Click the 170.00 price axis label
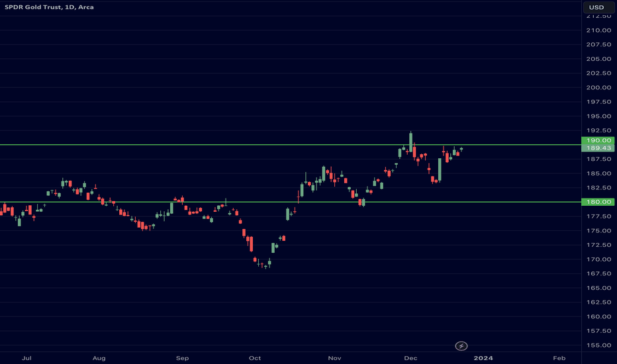This screenshot has height=364, width=617. [x=598, y=259]
